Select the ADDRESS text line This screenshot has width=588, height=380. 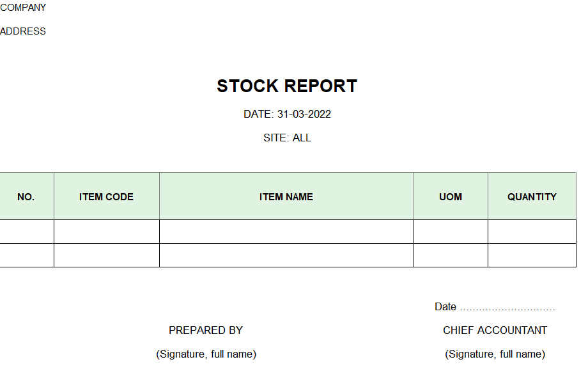pos(23,31)
